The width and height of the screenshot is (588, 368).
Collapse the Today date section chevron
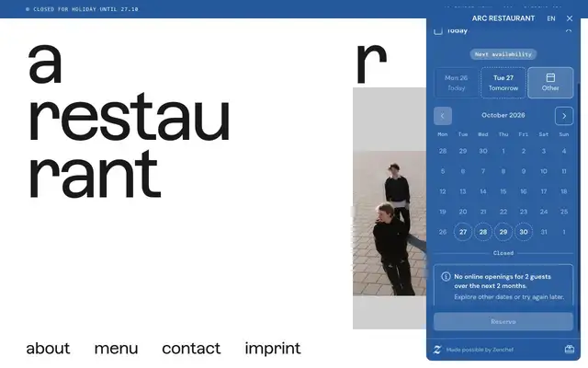[x=569, y=30]
